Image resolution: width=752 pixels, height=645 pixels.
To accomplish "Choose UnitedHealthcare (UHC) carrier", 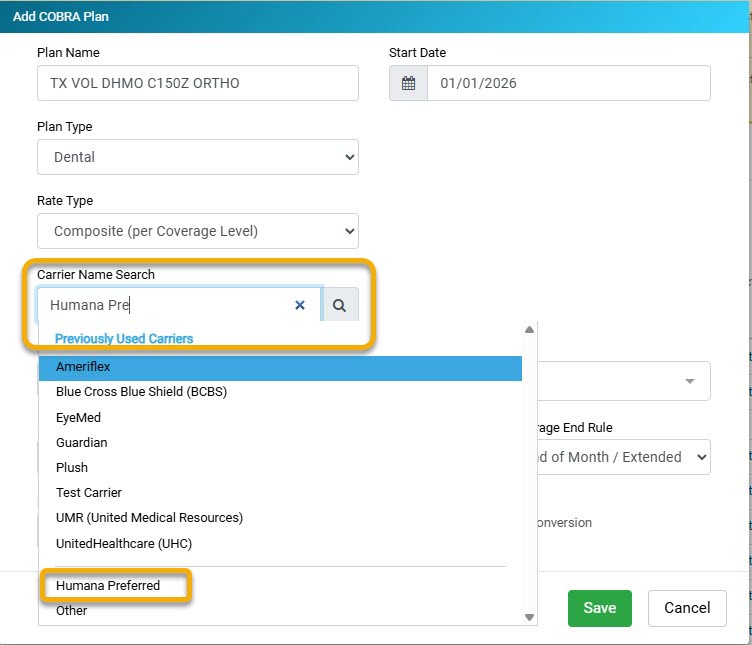I will tap(124, 544).
